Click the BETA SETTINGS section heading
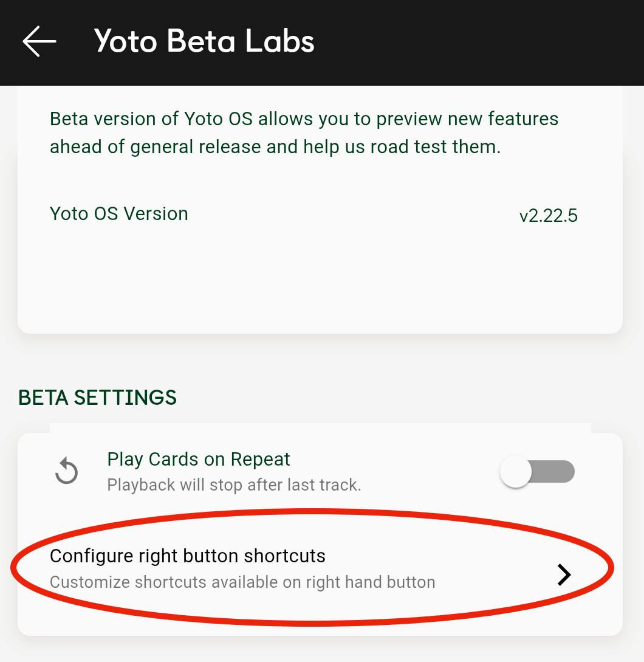644x662 pixels. click(97, 398)
